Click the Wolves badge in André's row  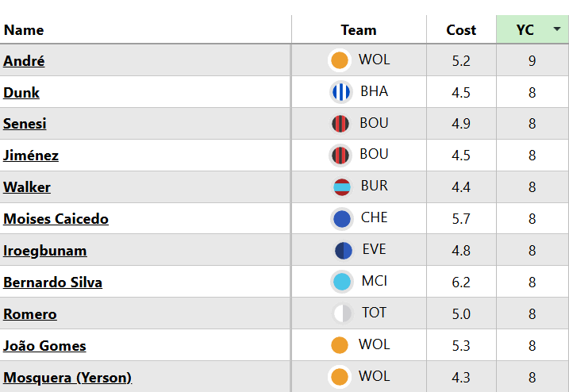340,60
